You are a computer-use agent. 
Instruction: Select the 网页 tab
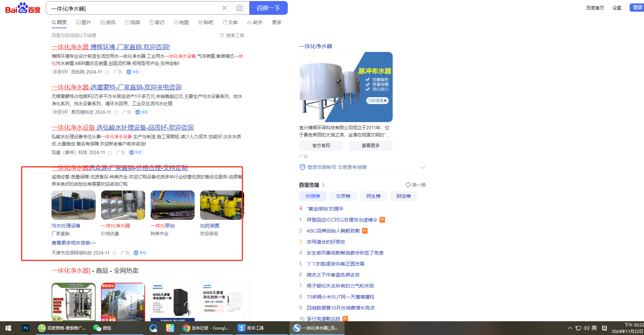(59, 22)
